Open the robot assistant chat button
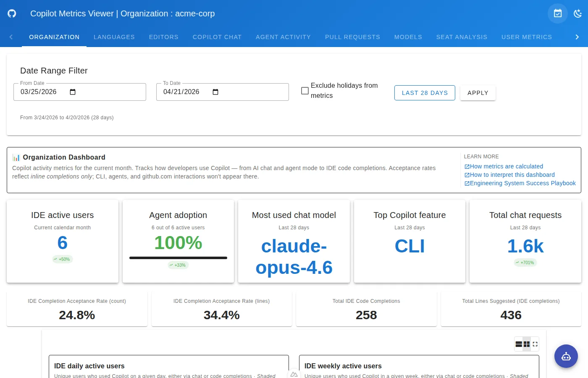The height and width of the screenshot is (378, 588). 566,356
